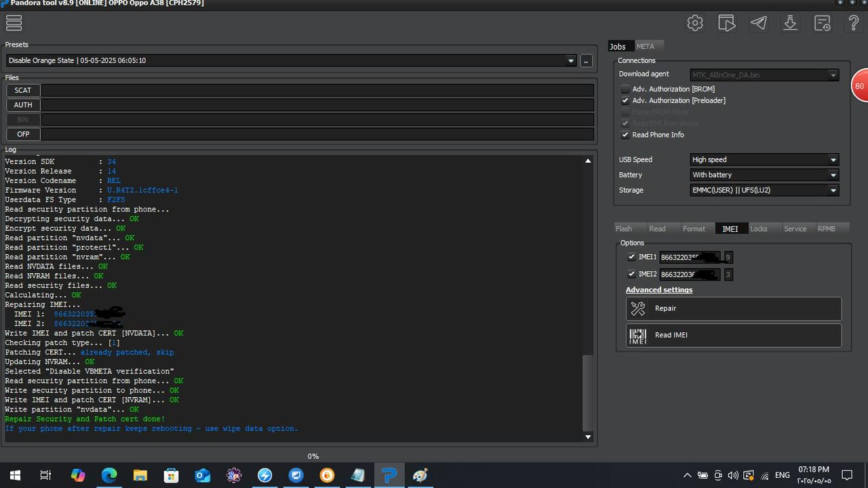Open clock and date in taskbar
The width and height of the screenshot is (868, 488).
(814, 475)
